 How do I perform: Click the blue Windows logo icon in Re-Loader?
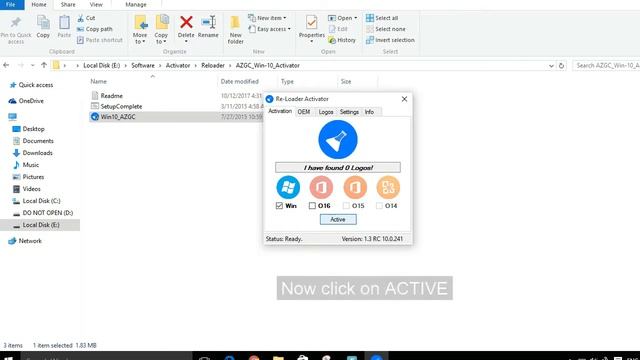pyautogui.click(x=288, y=187)
